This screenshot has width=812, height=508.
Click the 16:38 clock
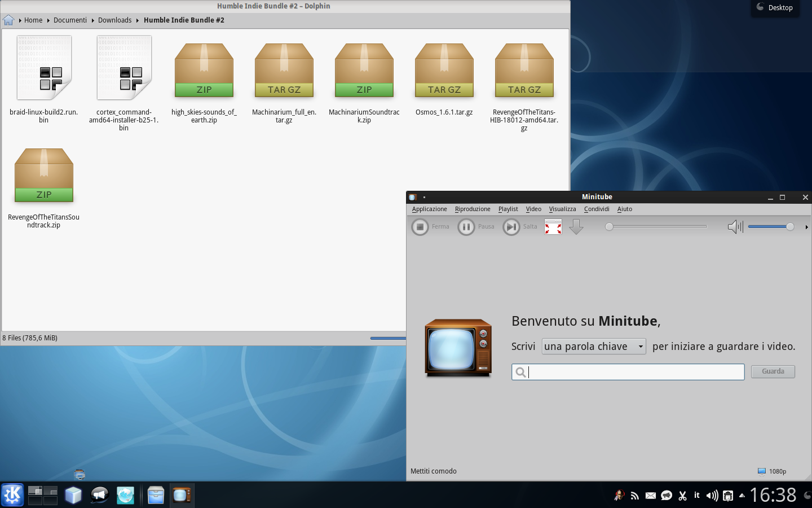[x=773, y=495]
